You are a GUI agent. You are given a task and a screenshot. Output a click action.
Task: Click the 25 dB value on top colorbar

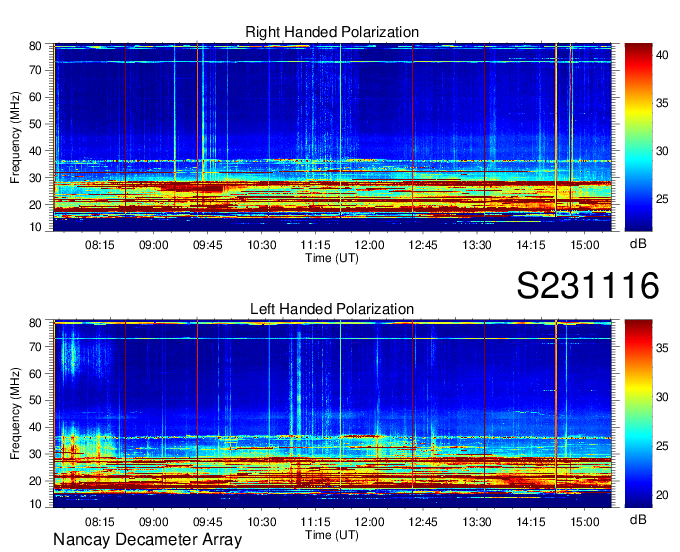click(662, 199)
